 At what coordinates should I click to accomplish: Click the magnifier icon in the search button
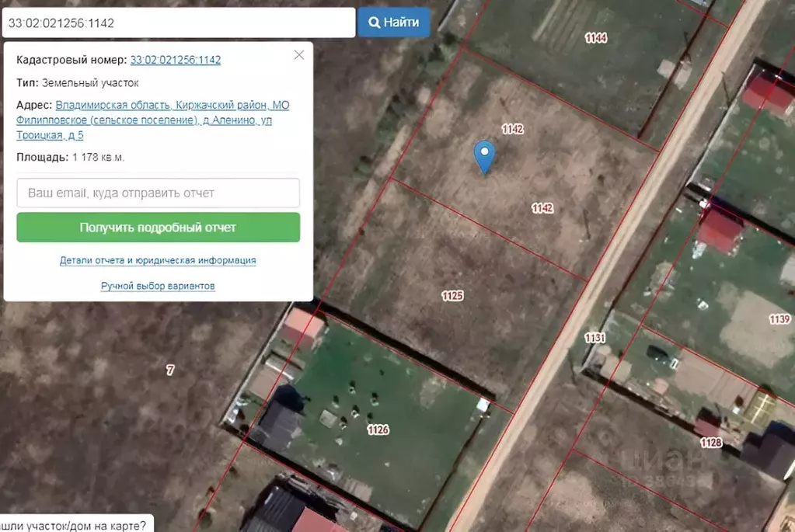coord(374,23)
